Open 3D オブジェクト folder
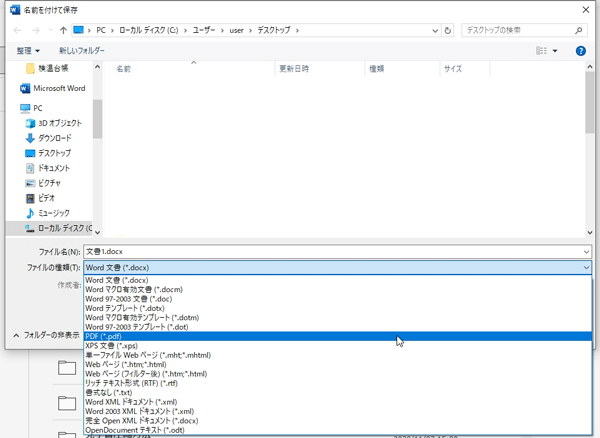Image resolution: width=600 pixels, height=438 pixels. pyautogui.click(x=54, y=123)
